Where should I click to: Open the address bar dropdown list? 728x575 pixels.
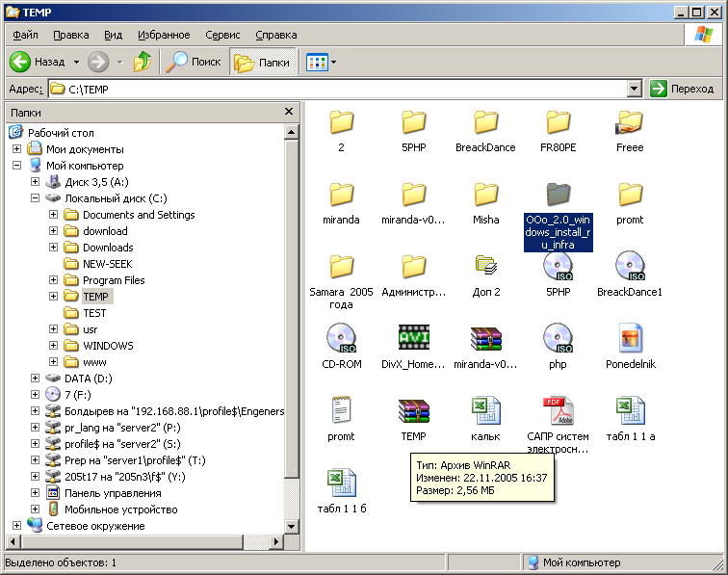click(x=634, y=89)
